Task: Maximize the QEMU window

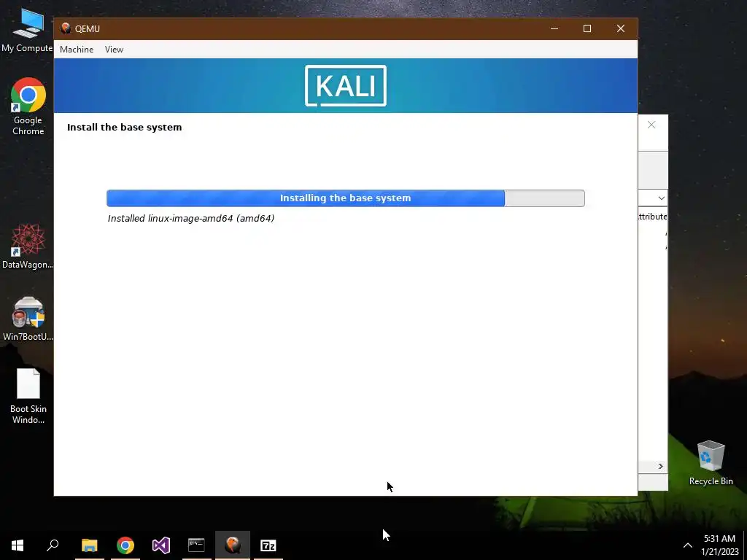Action: (x=587, y=28)
